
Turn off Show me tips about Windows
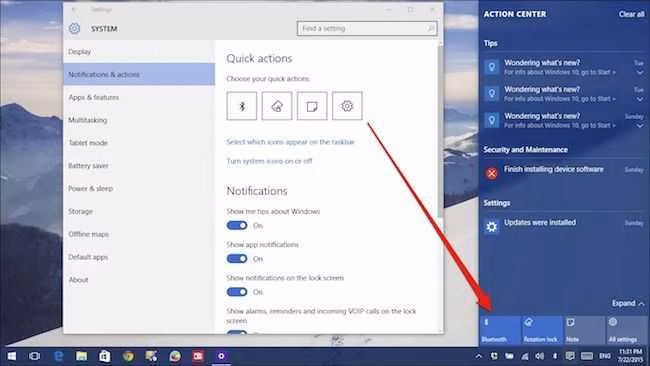pos(237,225)
